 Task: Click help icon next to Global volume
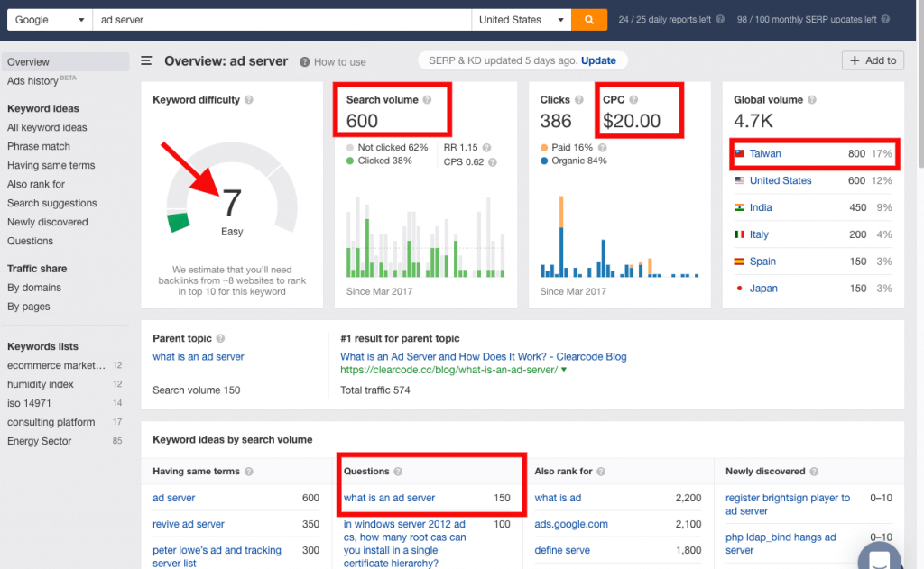coord(812,100)
